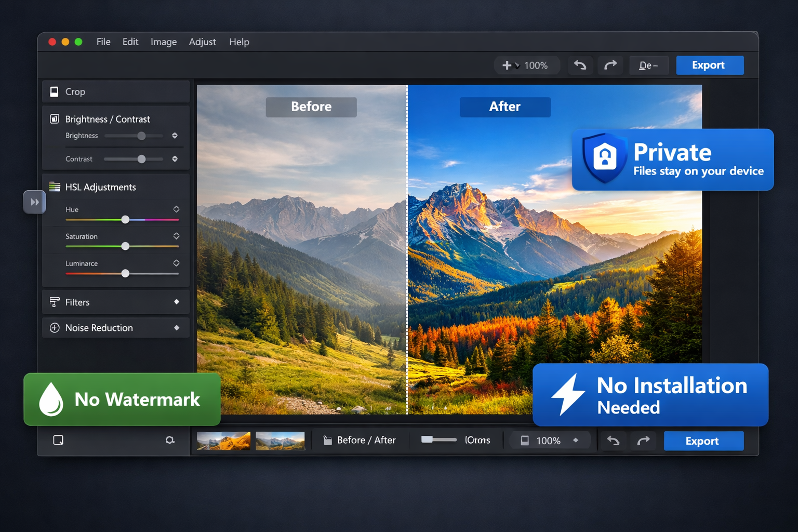Click the HSL Adjustments icon
Viewport: 798px width, 532px height.
(55, 187)
